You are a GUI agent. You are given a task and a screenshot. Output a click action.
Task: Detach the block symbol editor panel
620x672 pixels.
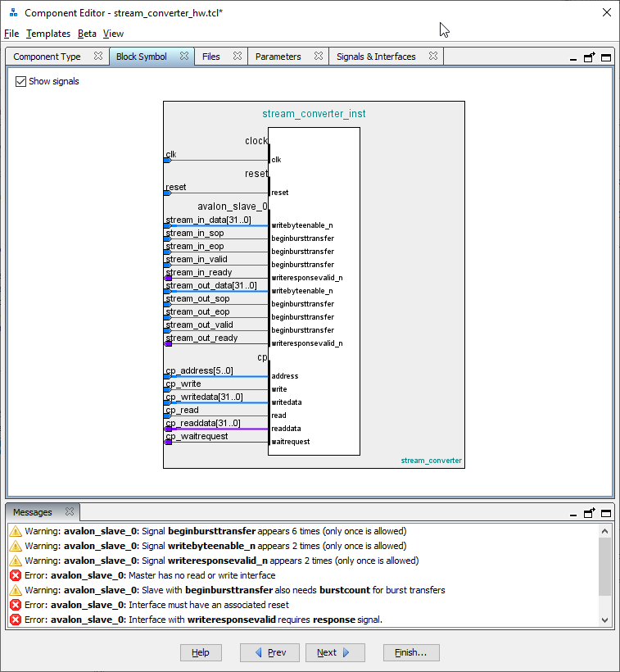[590, 57]
